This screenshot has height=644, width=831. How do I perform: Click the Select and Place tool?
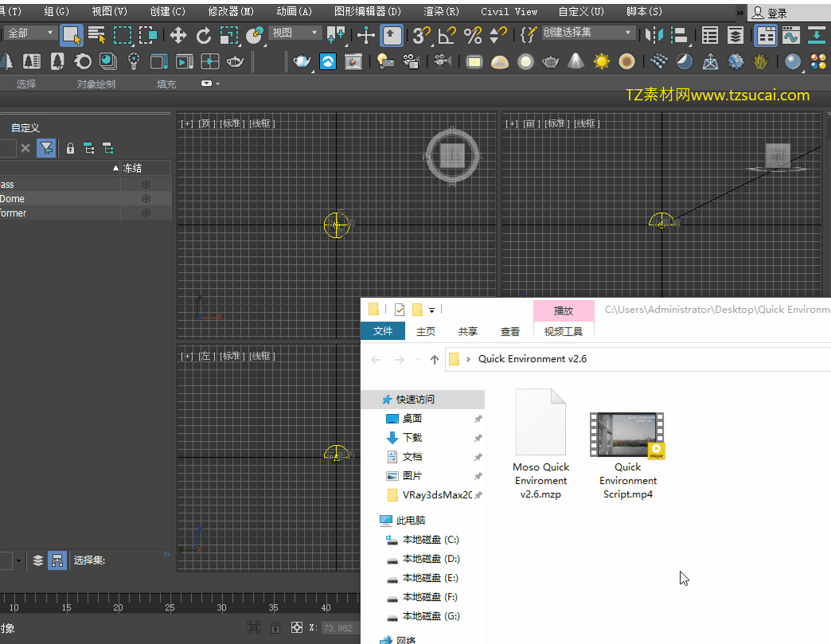tap(255, 35)
